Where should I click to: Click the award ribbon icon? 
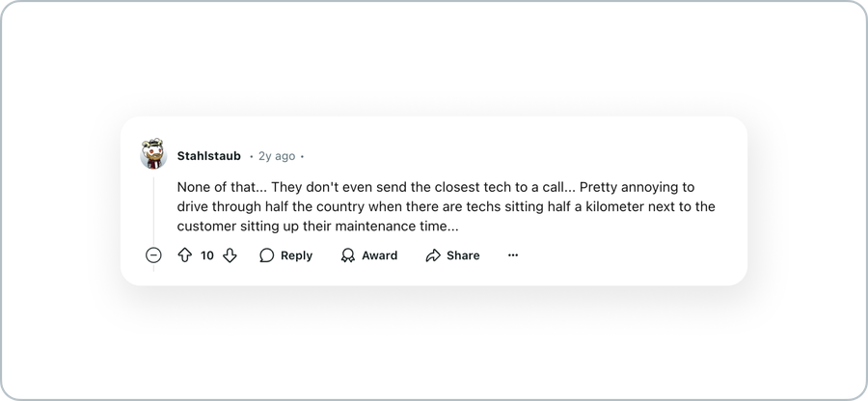pyautogui.click(x=347, y=255)
